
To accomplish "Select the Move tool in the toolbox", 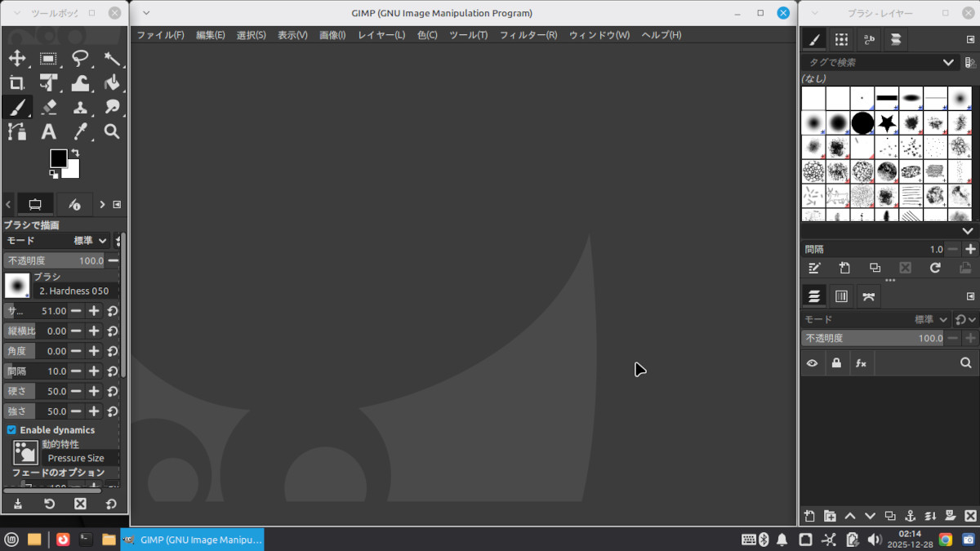I will click(16, 59).
